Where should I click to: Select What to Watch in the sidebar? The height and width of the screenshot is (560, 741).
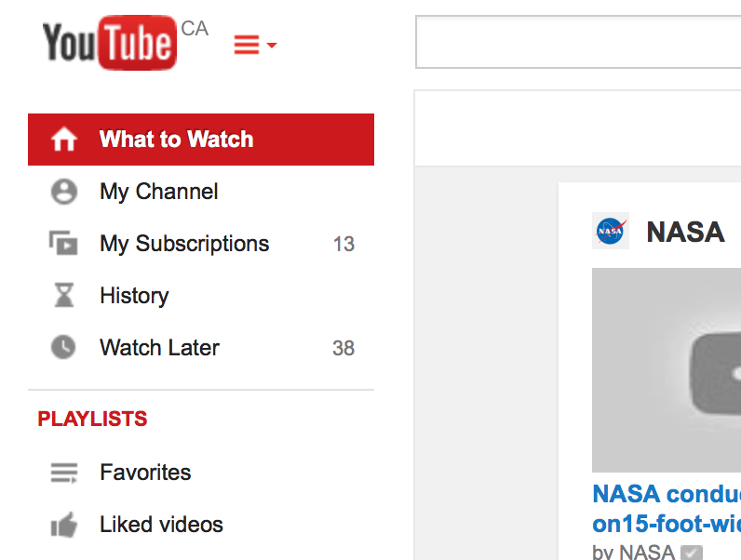[x=201, y=140]
